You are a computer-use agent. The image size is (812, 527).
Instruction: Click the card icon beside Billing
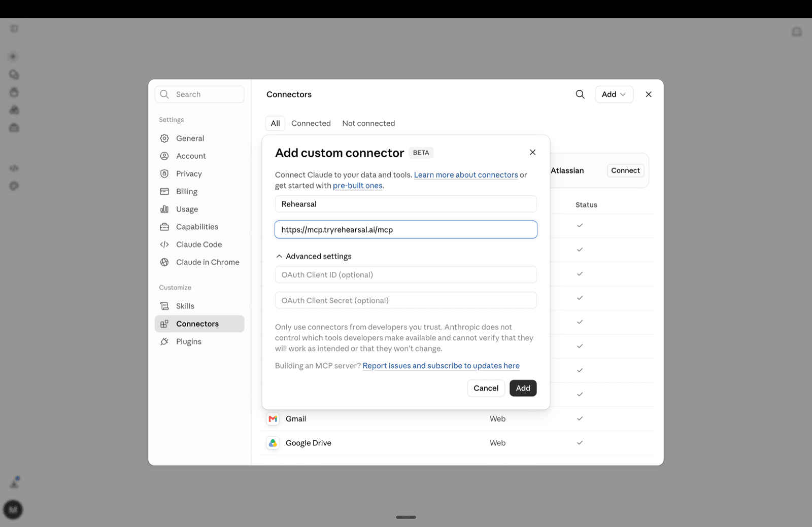point(164,192)
